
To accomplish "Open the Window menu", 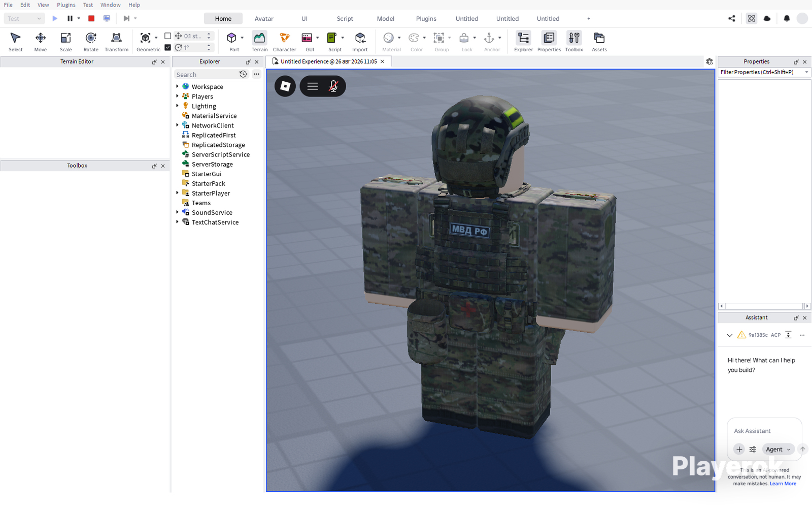I will click(110, 5).
